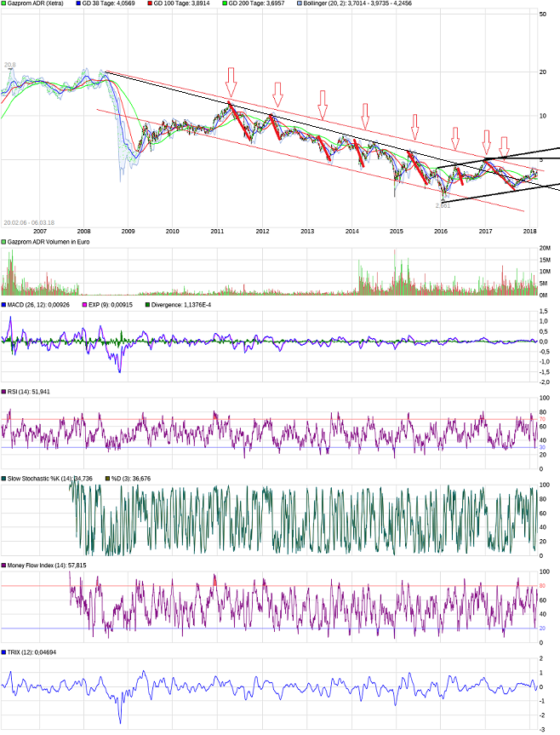
Task: Click the 2009 year label on time axis
Action: [128, 231]
